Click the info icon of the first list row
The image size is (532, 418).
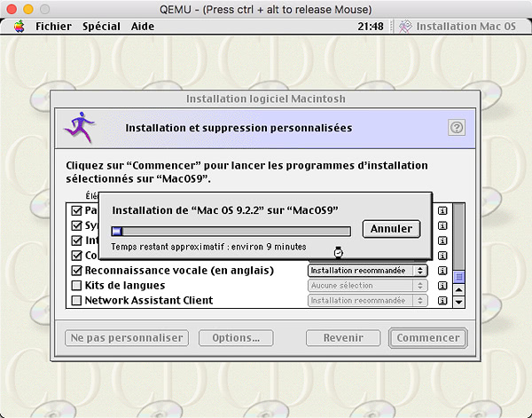click(442, 211)
